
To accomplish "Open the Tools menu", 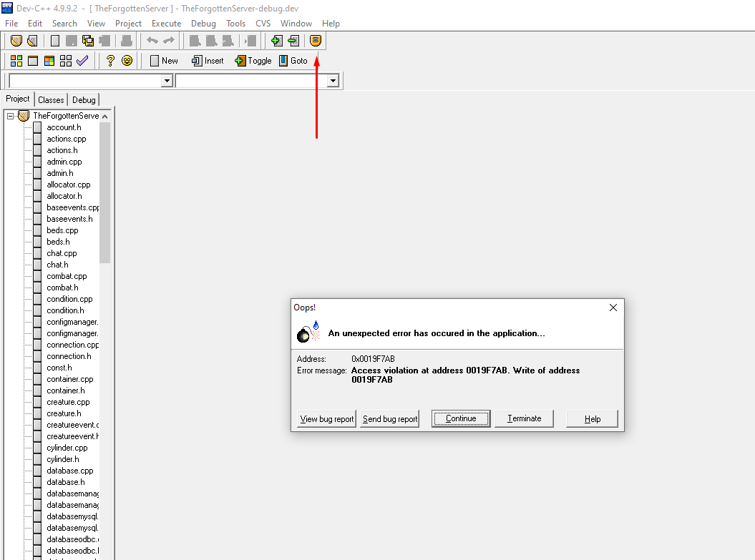I will [x=235, y=24].
